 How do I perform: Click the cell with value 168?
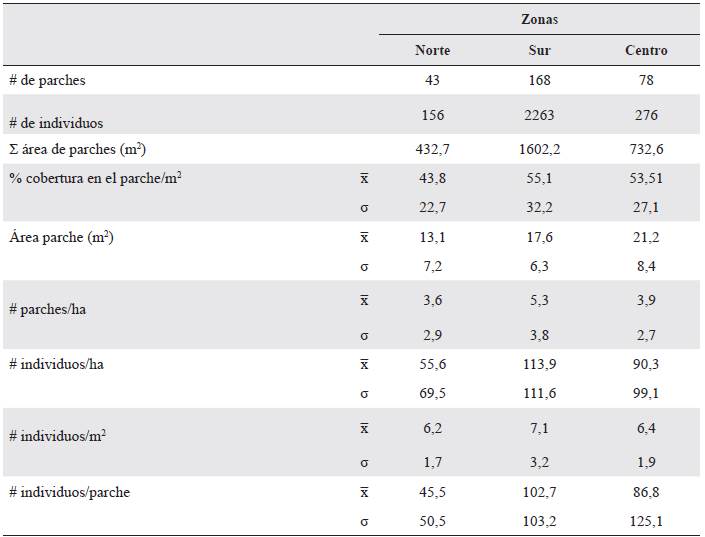coord(540,80)
